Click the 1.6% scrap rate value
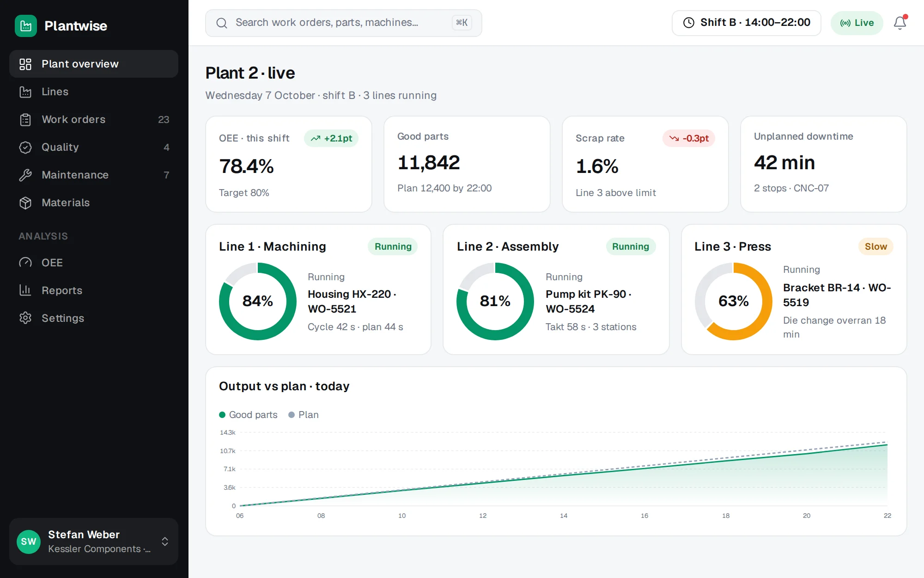The height and width of the screenshot is (578, 924). click(597, 166)
